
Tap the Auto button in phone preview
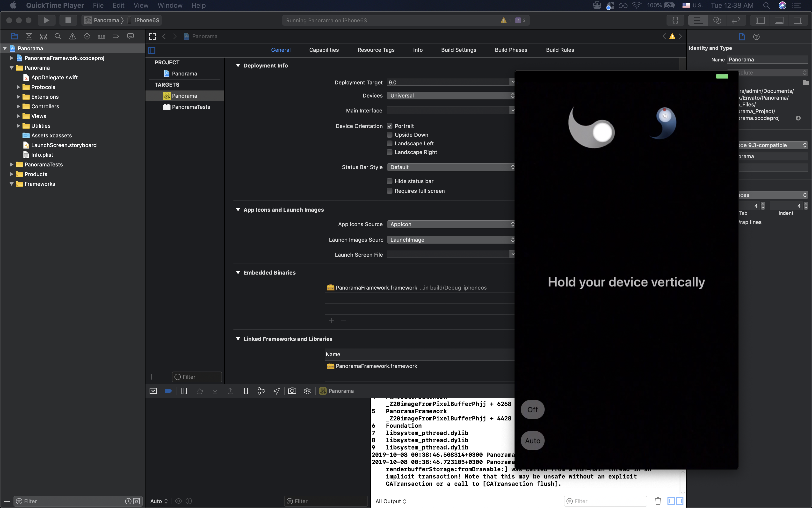[x=532, y=441]
